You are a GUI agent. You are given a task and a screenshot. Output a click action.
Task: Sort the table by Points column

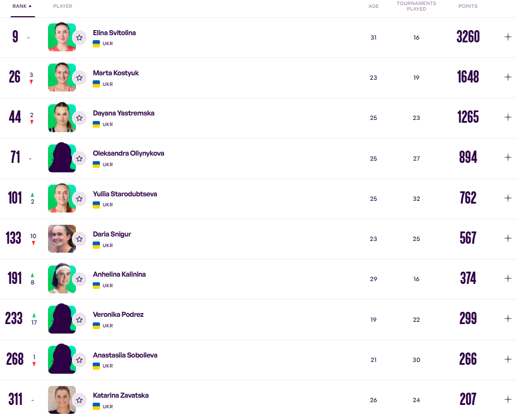pyautogui.click(x=468, y=6)
